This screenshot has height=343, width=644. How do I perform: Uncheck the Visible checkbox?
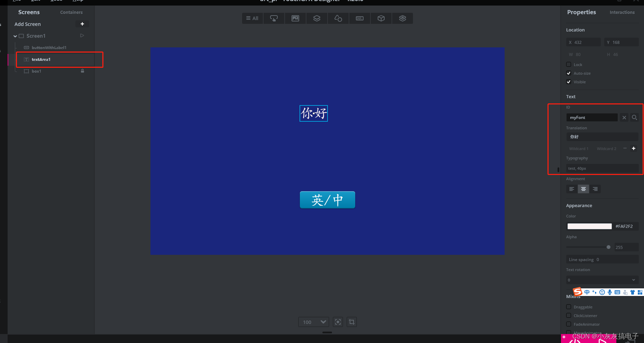pos(569,82)
